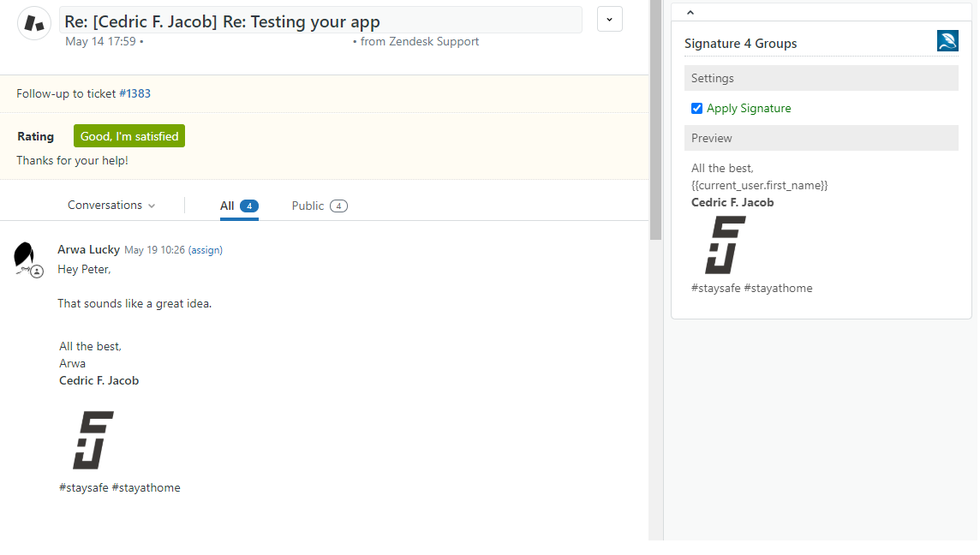Expand the Conversations filter dropdown
The height and width of the screenshot is (555, 980).
[x=111, y=206]
